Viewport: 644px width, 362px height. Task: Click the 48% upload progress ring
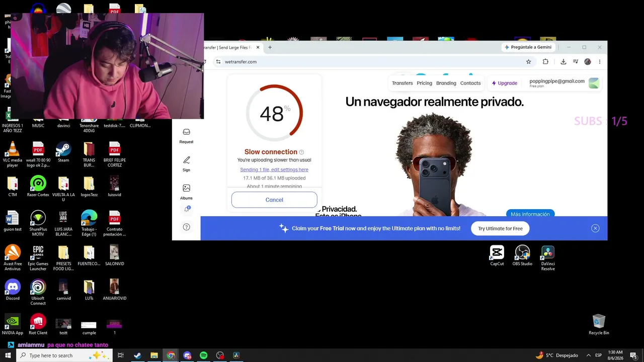[274, 113]
